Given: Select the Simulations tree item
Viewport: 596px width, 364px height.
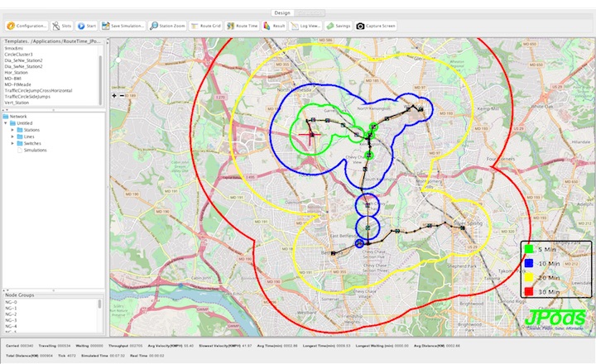Looking at the screenshot, I should pos(35,150).
